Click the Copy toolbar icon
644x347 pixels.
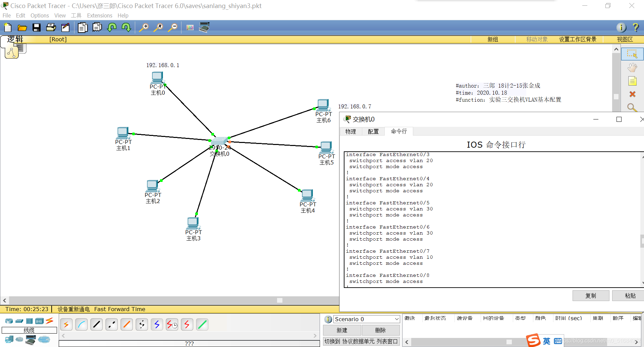tap(83, 28)
